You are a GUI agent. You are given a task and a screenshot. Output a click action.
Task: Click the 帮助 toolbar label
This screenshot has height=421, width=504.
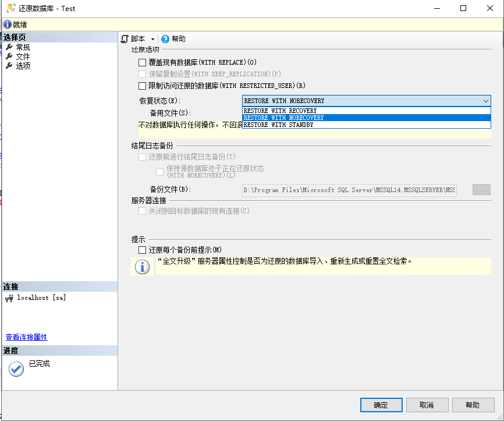(x=179, y=39)
